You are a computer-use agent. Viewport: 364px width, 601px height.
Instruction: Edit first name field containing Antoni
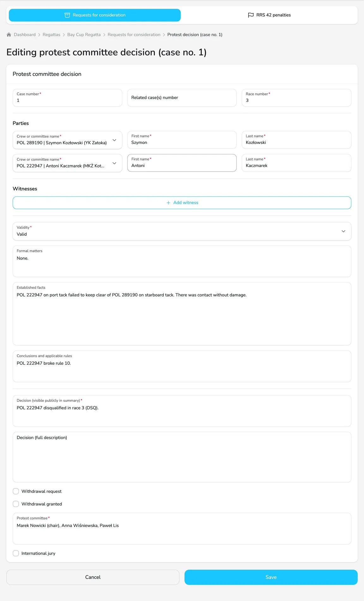tap(182, 163)
